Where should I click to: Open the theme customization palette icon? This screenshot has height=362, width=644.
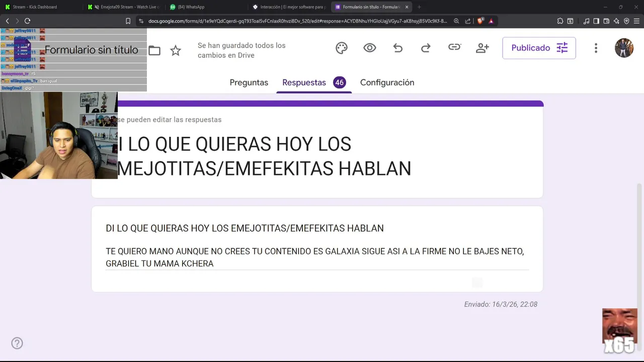342,48
